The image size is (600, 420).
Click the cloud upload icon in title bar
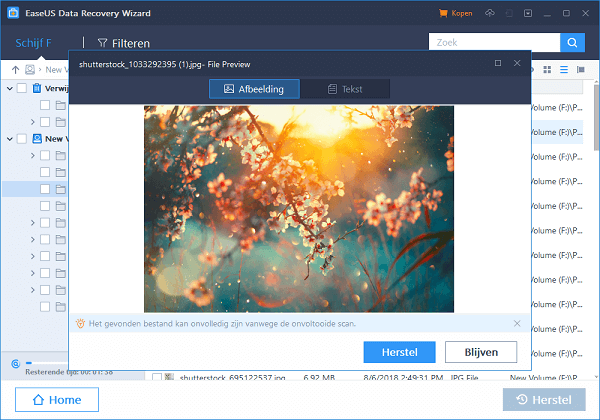488,14
